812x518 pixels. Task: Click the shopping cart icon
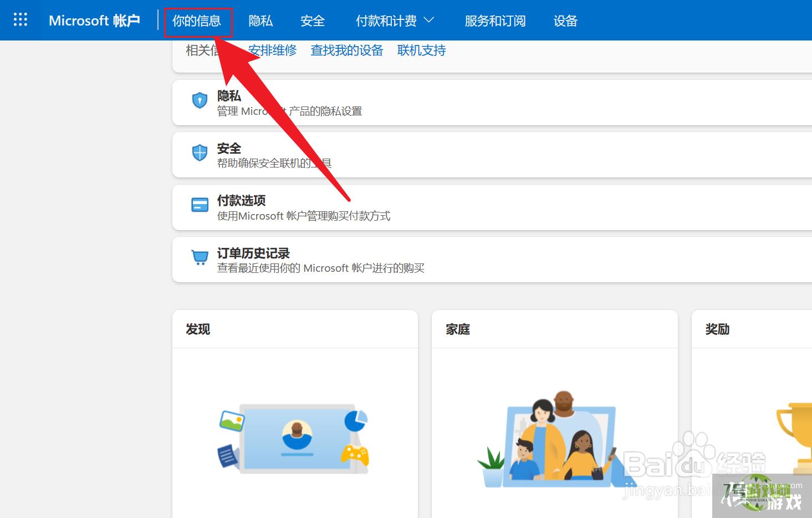pos(200,257)
